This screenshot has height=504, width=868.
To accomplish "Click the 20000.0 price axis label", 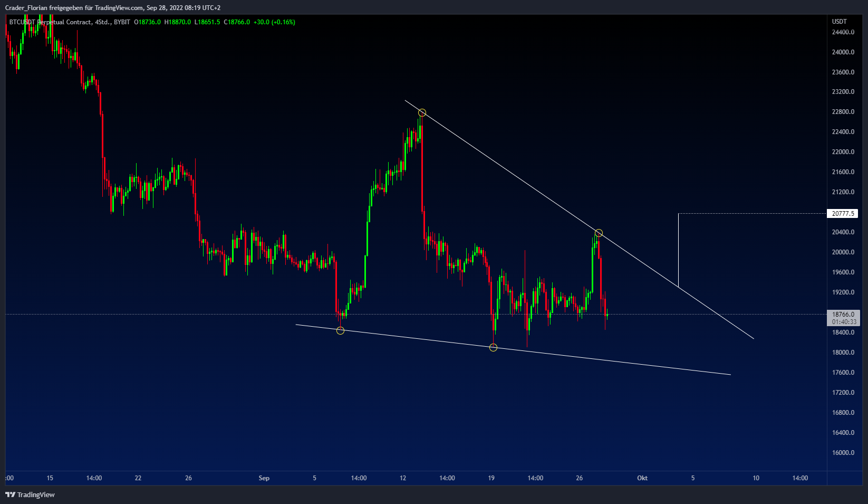I will tap(843, 252).
